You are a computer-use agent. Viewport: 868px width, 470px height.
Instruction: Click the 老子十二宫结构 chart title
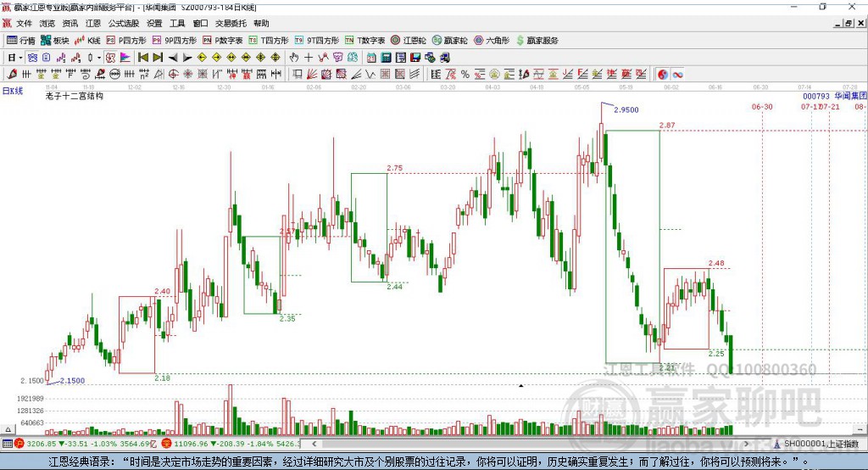[x=75, y=96]
